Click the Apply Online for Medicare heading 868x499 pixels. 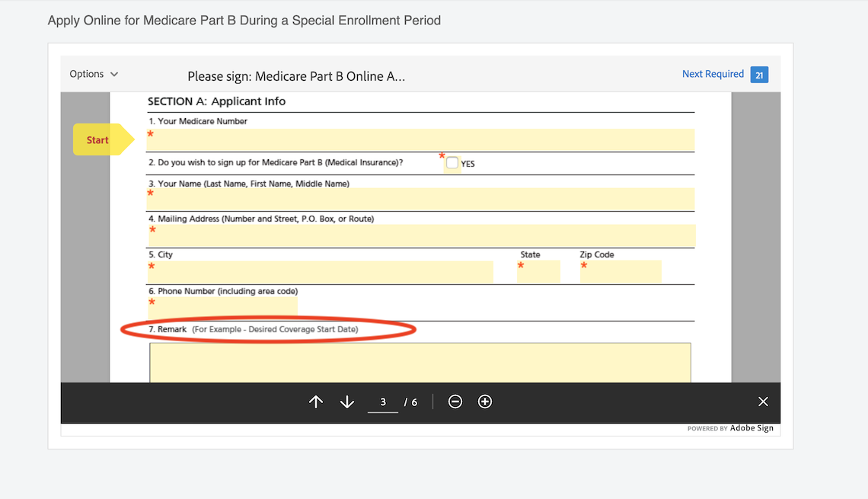tap(244, 20)
